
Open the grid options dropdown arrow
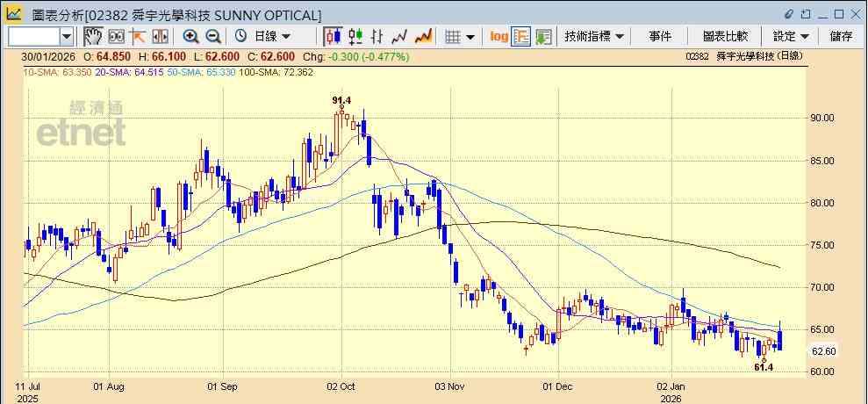coord(470,37)
